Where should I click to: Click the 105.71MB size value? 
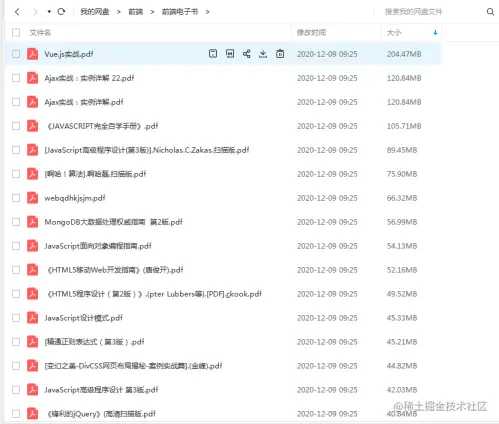click(404, 126)
